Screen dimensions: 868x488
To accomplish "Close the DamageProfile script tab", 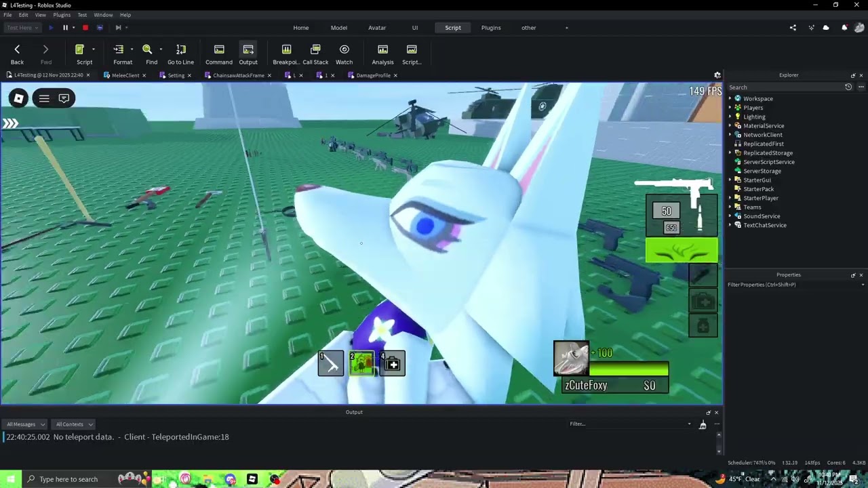I will (x=395, y=75).
